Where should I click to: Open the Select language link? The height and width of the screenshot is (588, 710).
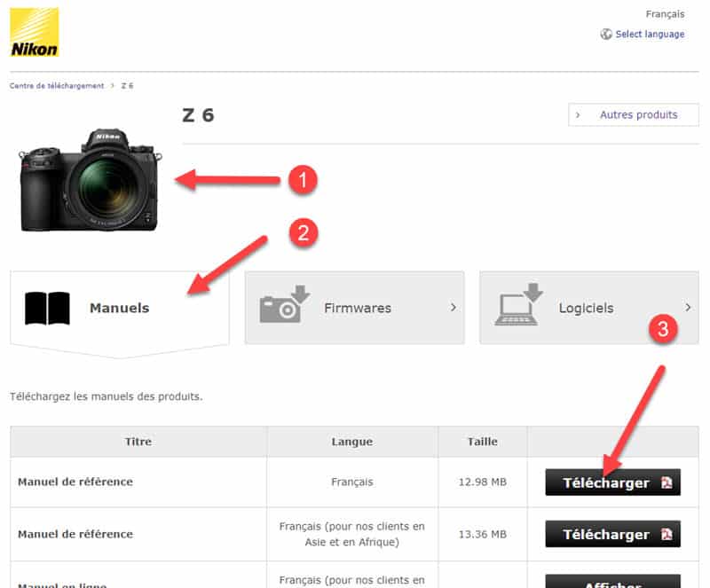tap(650, 34)
